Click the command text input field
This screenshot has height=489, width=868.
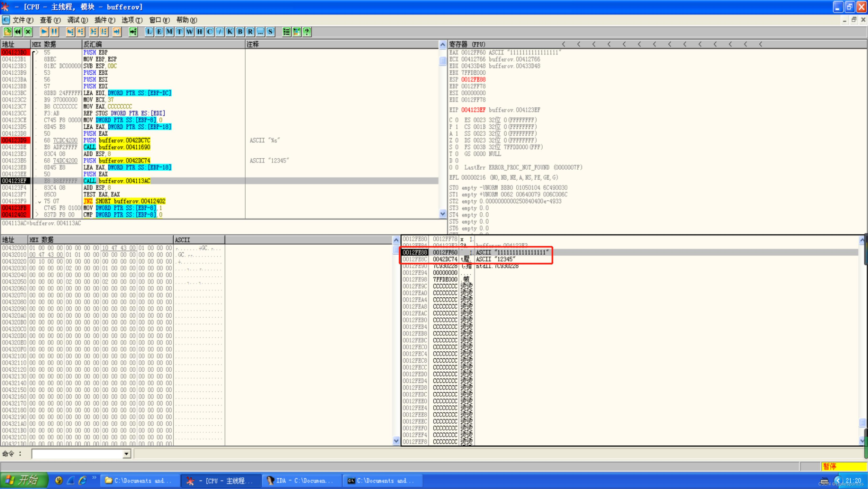(78, 454)
